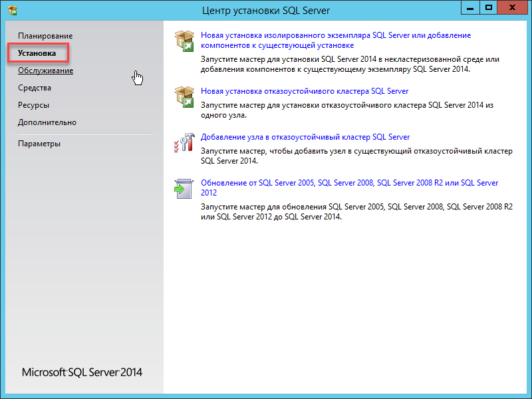Click the SQL Server setup icon in title bar

click(x=12, y=10)
